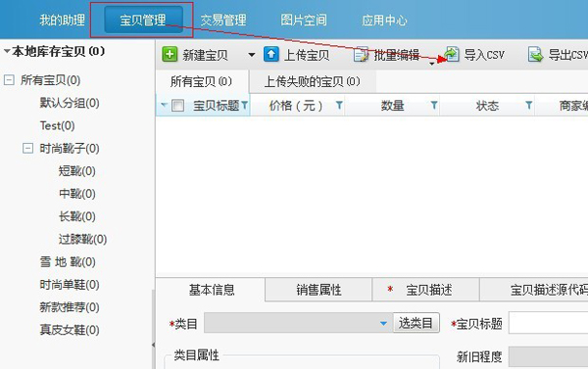This screenshot has height=369, width=588.
Task: Click the 数量 column header
Action: click(393, 106)
